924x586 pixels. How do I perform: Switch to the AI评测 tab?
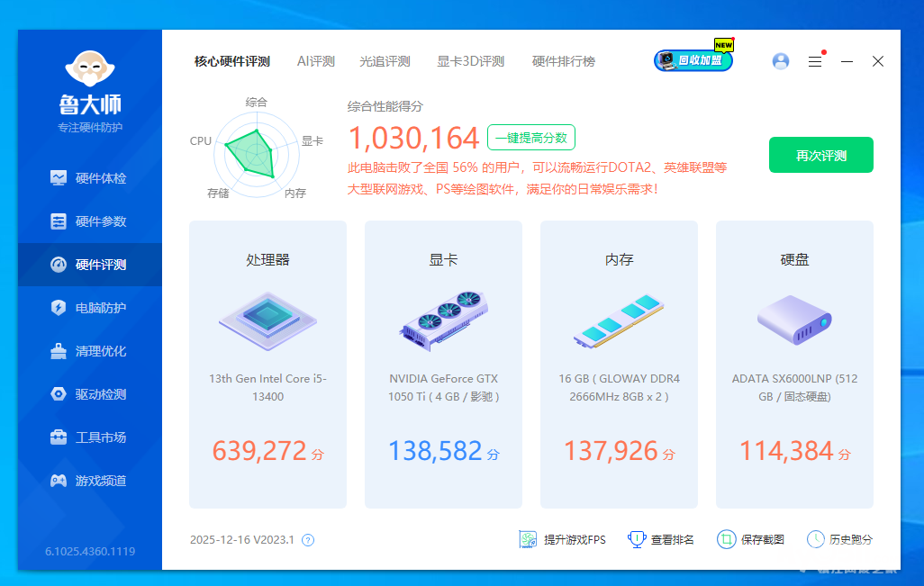315,61
